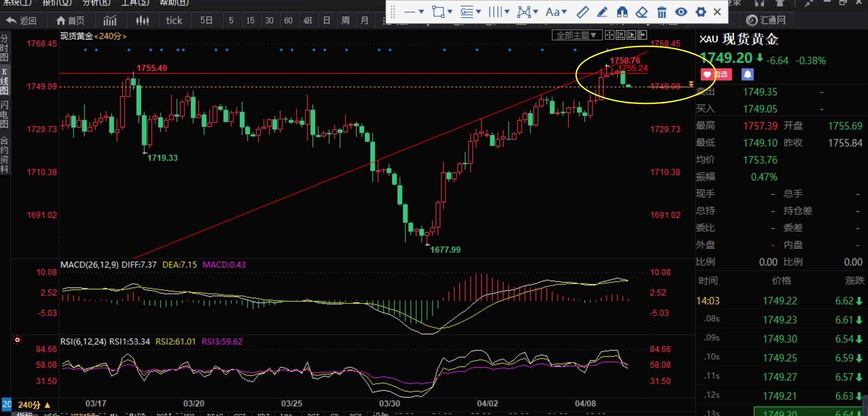Open the line drawing tool in toolbar
Screen dimensions: 868x416
point(409,12)
